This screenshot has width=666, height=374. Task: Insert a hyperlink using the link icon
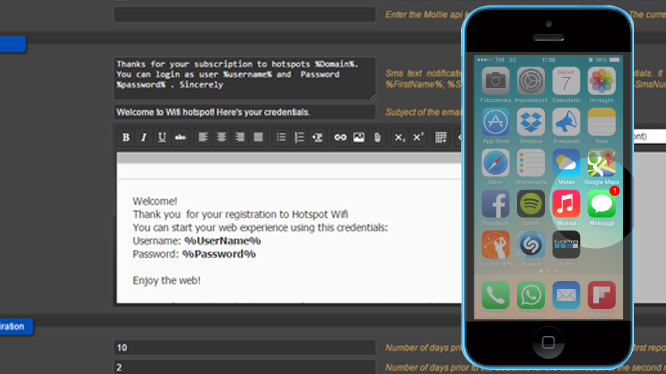click(340, 137)
